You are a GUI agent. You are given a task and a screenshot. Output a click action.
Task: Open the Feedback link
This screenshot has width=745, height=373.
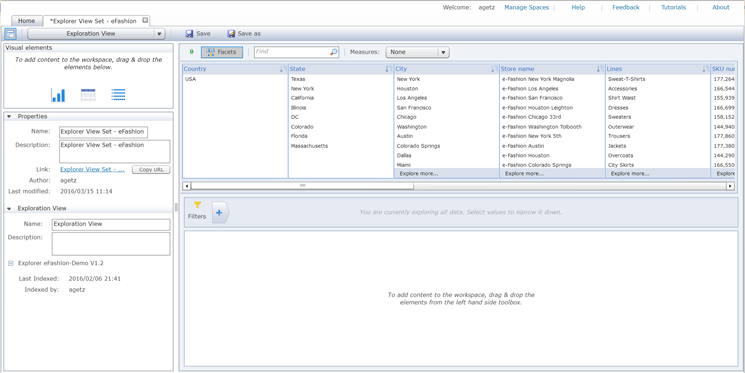626,7
